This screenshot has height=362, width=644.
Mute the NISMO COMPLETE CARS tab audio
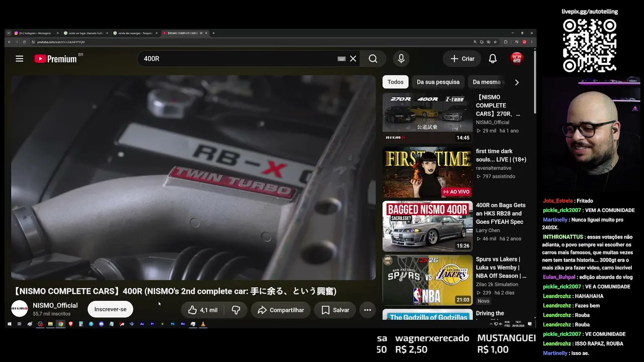[x=201, y=33]
